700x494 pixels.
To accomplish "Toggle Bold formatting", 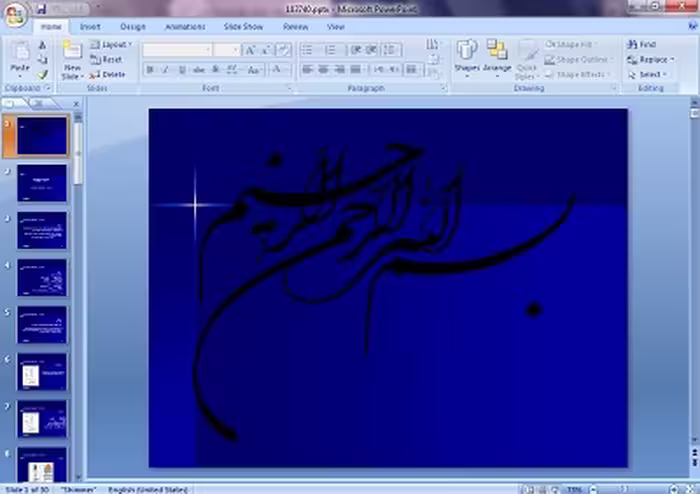I will coord(150,70).
